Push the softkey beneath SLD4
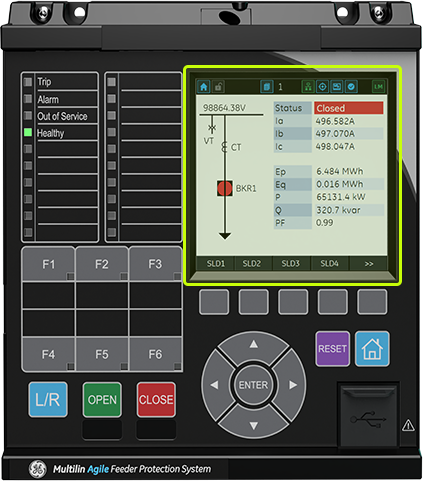423x481 pixels. pyautogui.click(x=333, y=302)
